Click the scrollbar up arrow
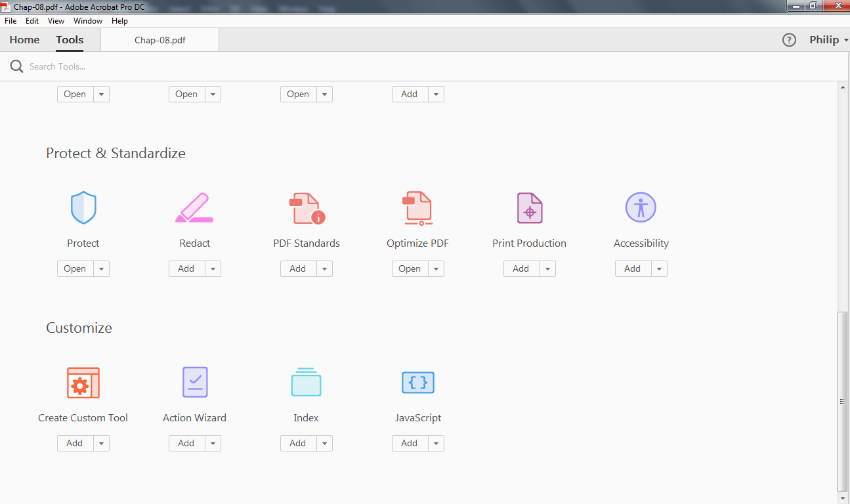Viewport: 850px width, 504px height. pyautogui.click(x=843, y=87)
